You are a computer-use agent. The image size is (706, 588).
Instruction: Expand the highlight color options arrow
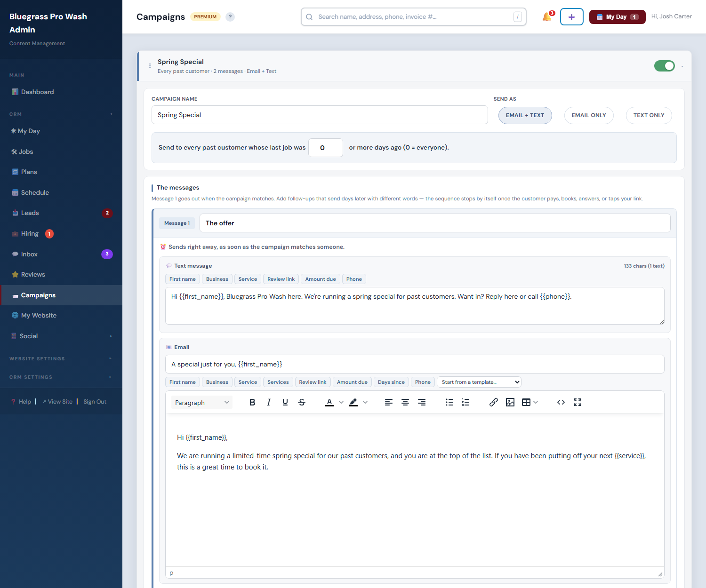(x=365, y=402)
